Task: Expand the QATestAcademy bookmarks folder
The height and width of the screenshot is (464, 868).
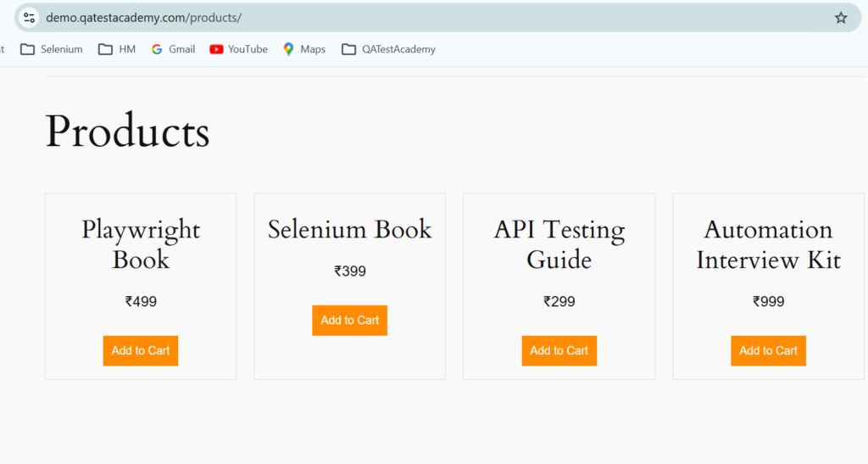Action: point(388,49)
